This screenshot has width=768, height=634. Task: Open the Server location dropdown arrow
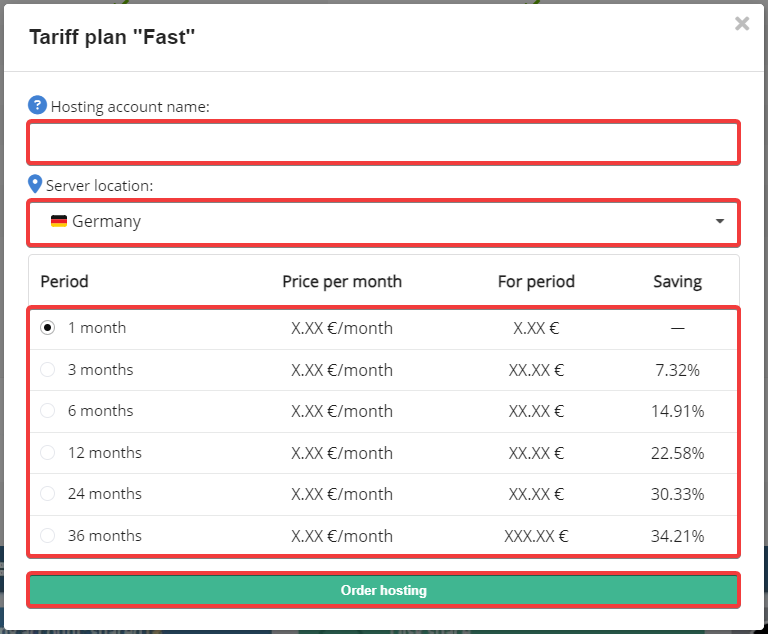point(720,222)
